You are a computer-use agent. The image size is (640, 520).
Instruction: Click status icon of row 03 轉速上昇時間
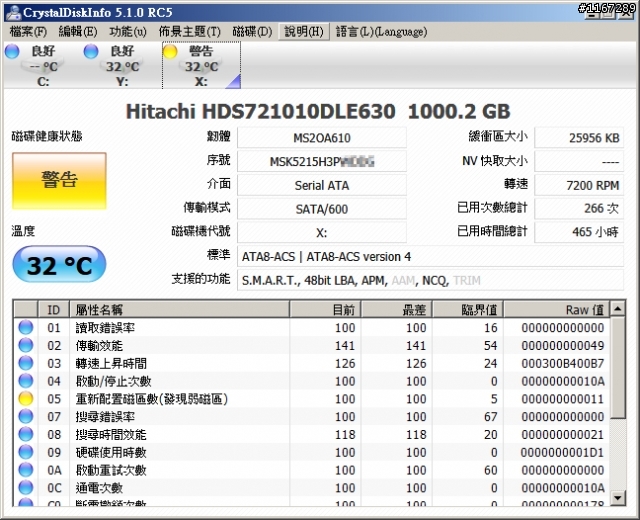click(25, 363)
